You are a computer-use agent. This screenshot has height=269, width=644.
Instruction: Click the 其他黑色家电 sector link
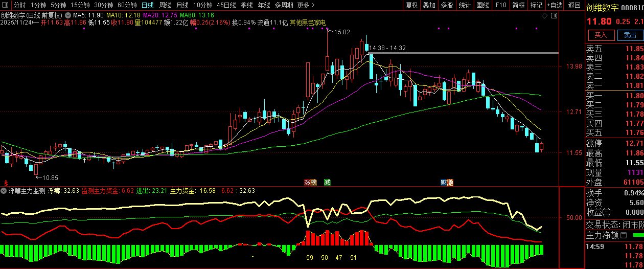pyautogui.click(x=308, y=23)
